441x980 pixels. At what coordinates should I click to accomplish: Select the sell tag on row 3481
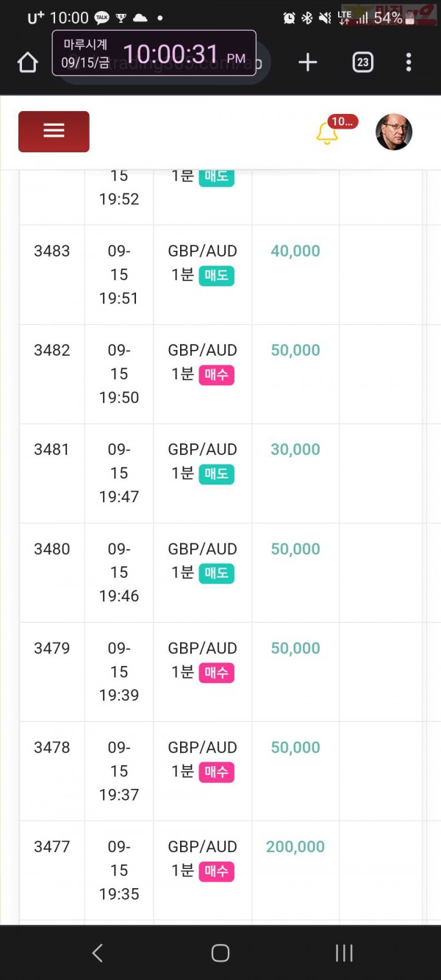(x=216, y=474)
